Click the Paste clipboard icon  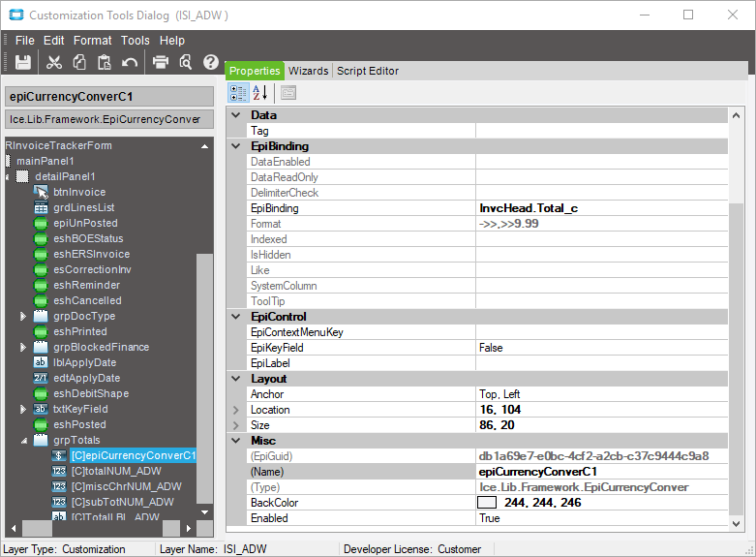[x=104, y=62]
